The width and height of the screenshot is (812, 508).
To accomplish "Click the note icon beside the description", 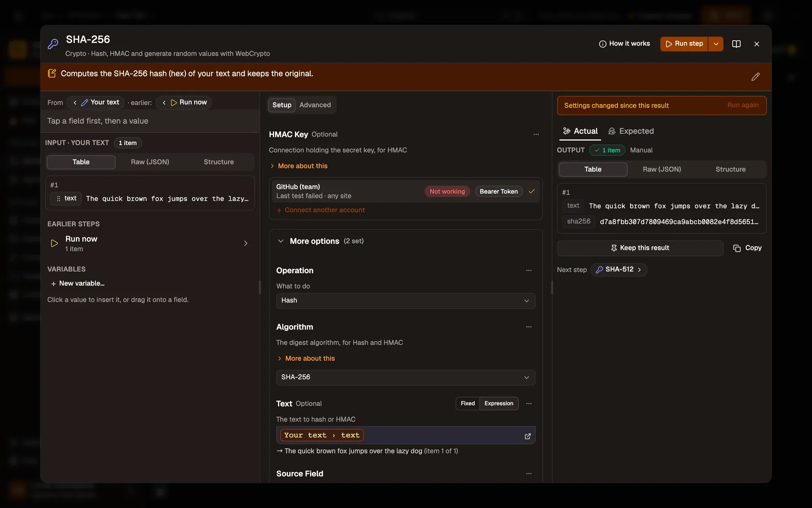I will pyautogui.click(x=52, y=73).
